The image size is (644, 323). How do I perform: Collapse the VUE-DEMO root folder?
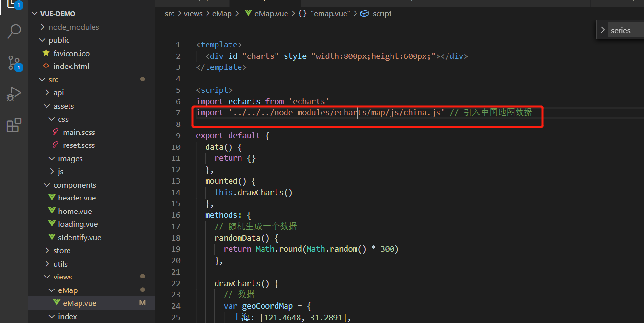tap(34, 14)
